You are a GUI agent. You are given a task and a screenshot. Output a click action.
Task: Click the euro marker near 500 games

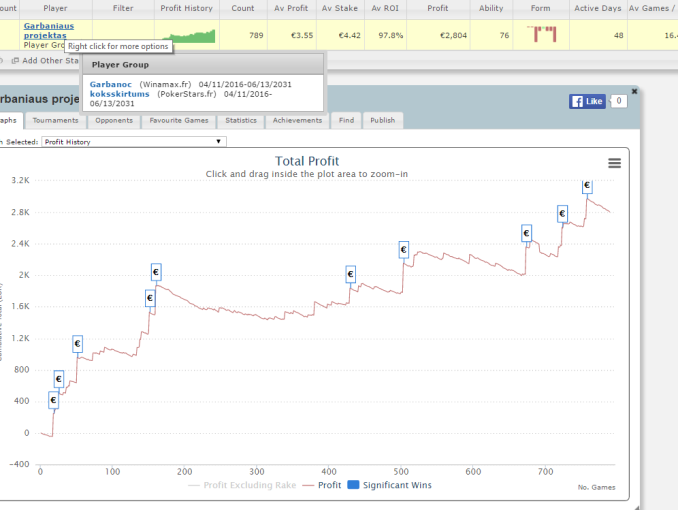coord(404,249)
